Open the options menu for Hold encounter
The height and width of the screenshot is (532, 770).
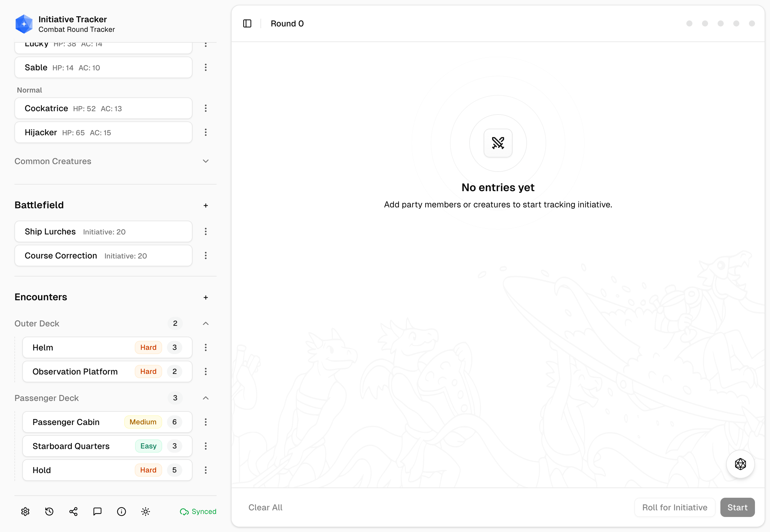pyautogui.click(x=206, y=470)
